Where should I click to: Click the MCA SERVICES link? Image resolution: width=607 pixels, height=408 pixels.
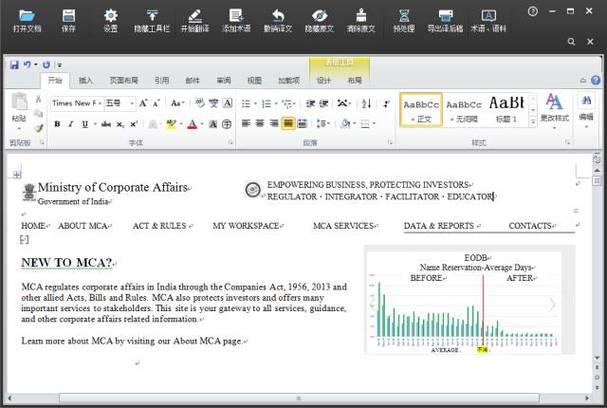(343, 226)
